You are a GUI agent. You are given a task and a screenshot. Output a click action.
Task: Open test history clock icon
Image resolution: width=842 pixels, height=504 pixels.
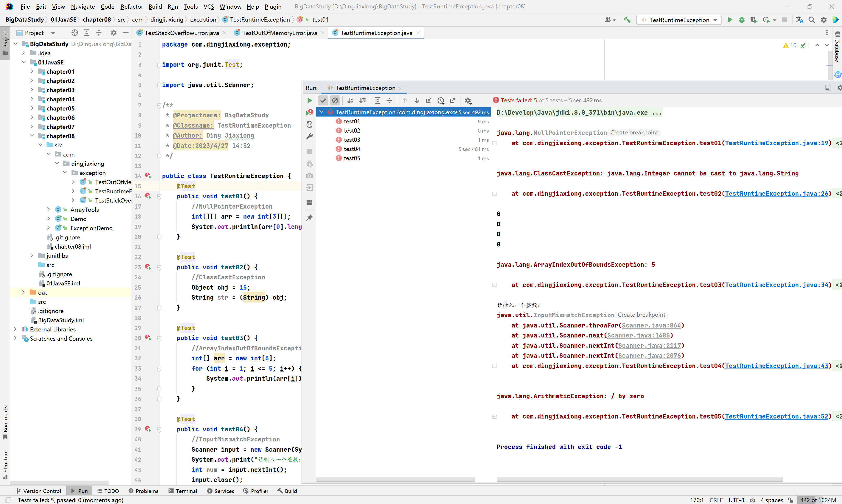click(441, 100)
